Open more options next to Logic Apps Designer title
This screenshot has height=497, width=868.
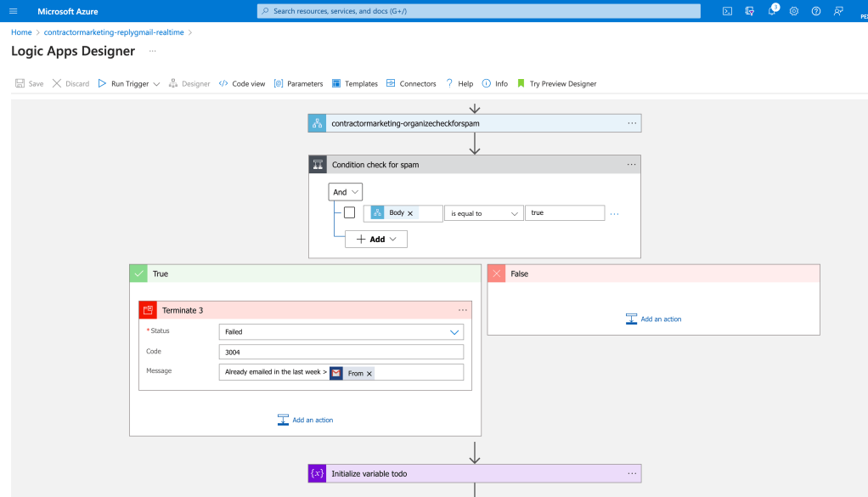tap(152, 51)
